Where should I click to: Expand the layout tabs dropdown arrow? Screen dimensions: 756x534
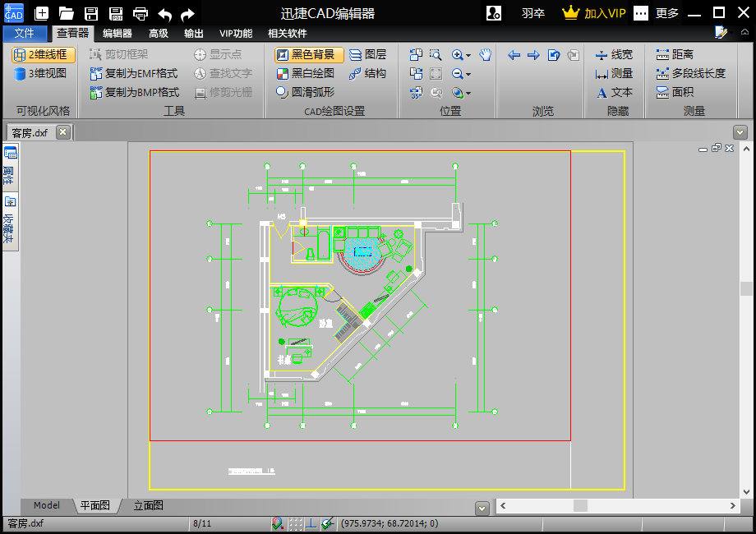coord(482,508)
